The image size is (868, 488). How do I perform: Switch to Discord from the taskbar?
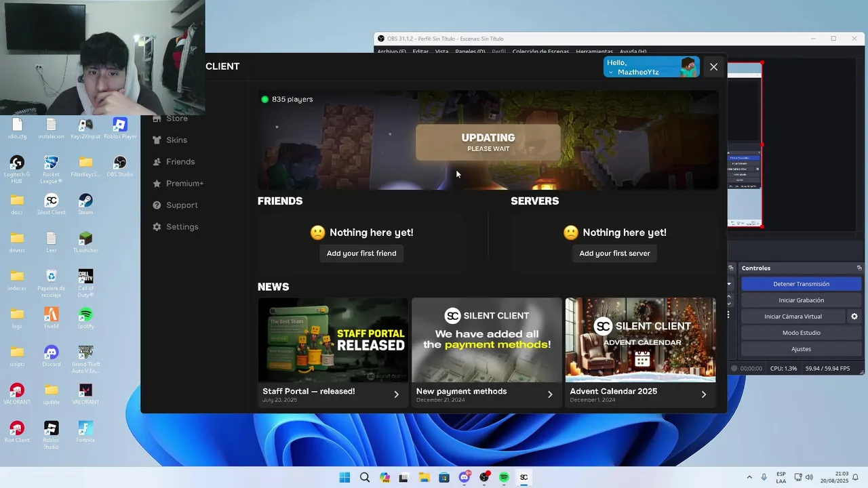tap(465, 477)
